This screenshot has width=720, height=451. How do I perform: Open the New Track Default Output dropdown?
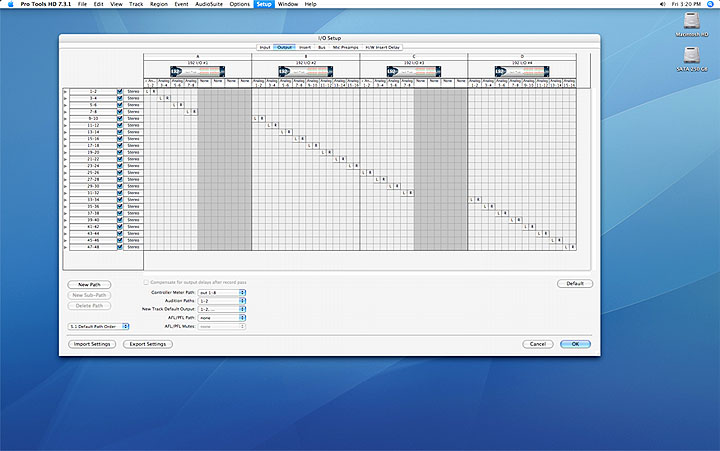(222, 309)
